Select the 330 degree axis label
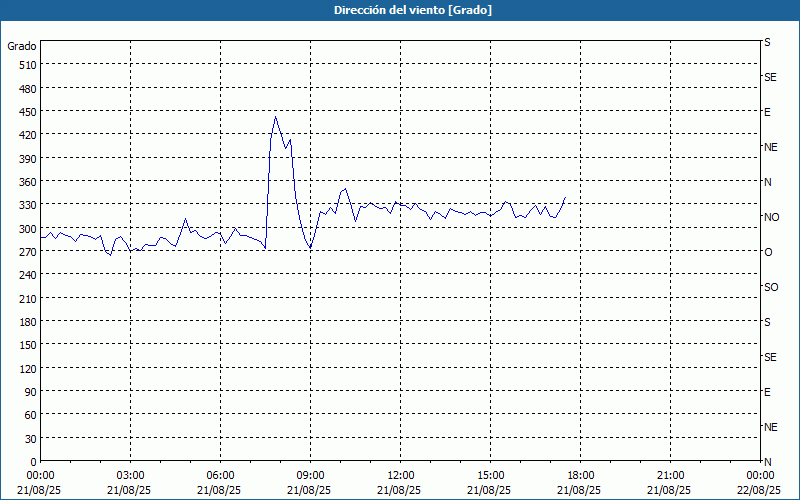The width and height of the screenshot is (800, 500). (28, 205)
